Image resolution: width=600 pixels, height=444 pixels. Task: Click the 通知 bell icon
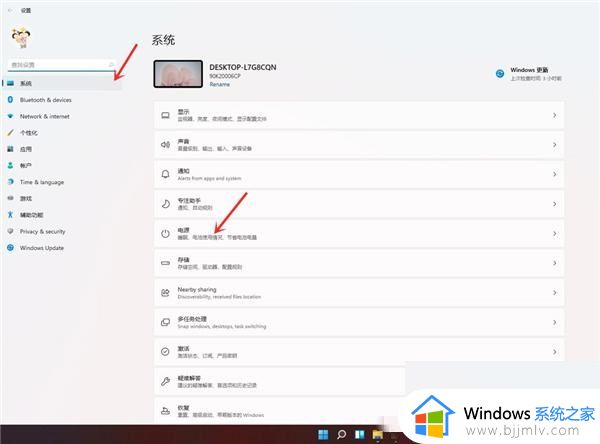coord(165,174)
